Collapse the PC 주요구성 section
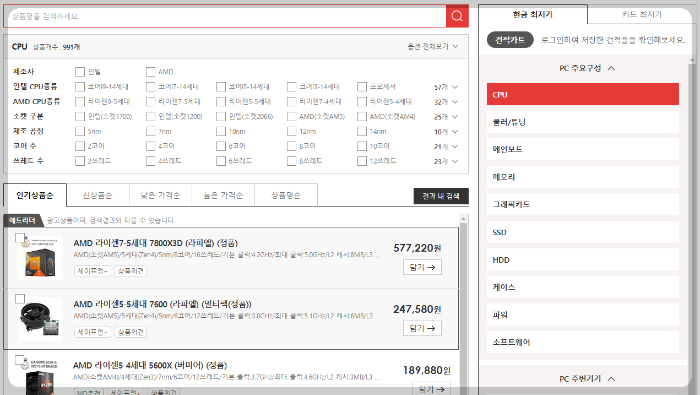The image size is (700, 395). coord(587,68)
